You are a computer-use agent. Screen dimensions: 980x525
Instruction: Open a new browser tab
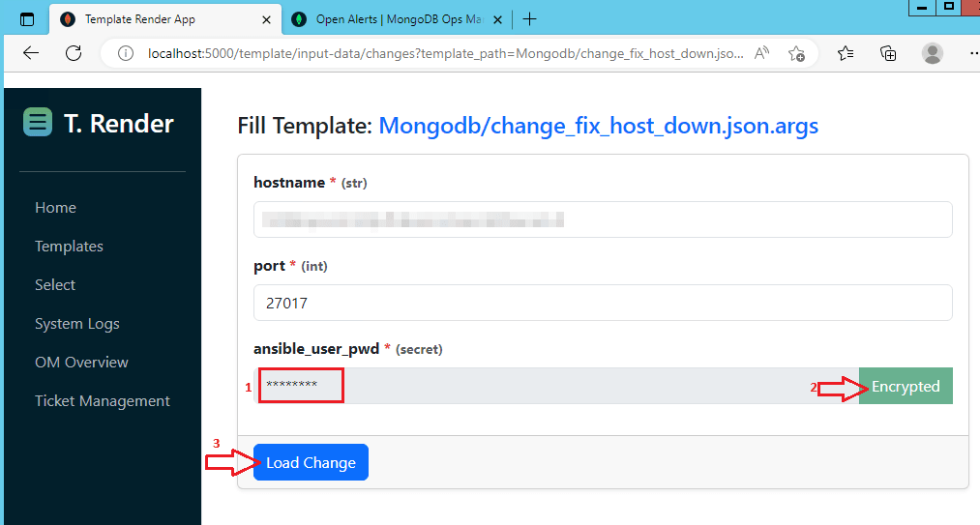(529, 19)
